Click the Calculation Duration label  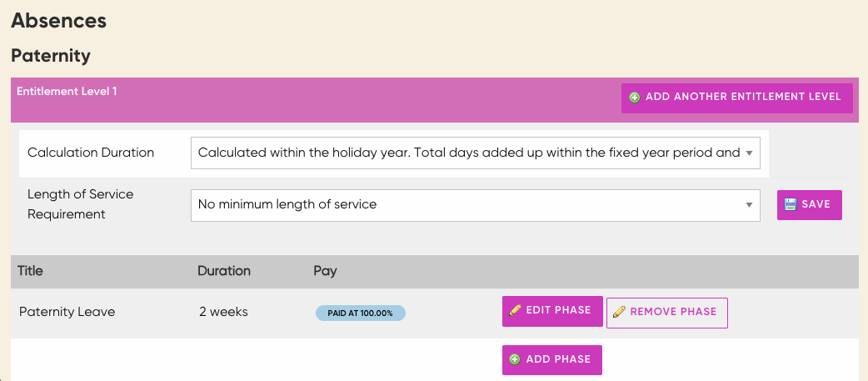(91, 153)
